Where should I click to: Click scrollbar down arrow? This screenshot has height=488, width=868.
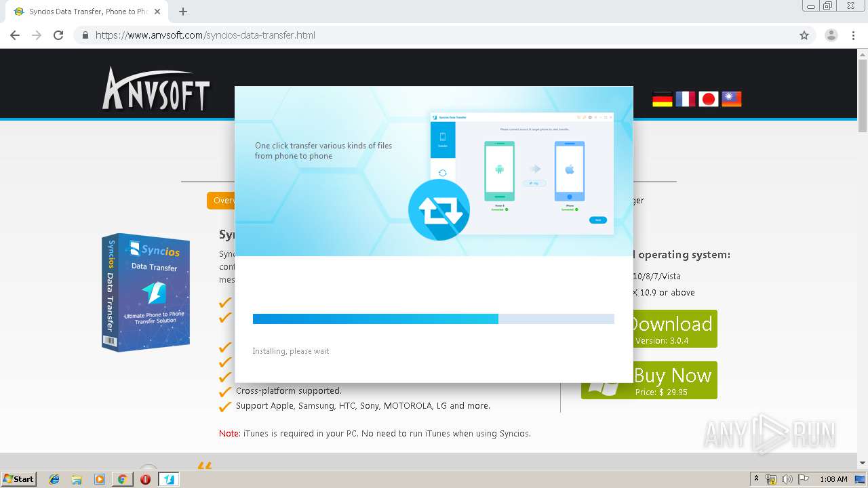pos(863,463)
